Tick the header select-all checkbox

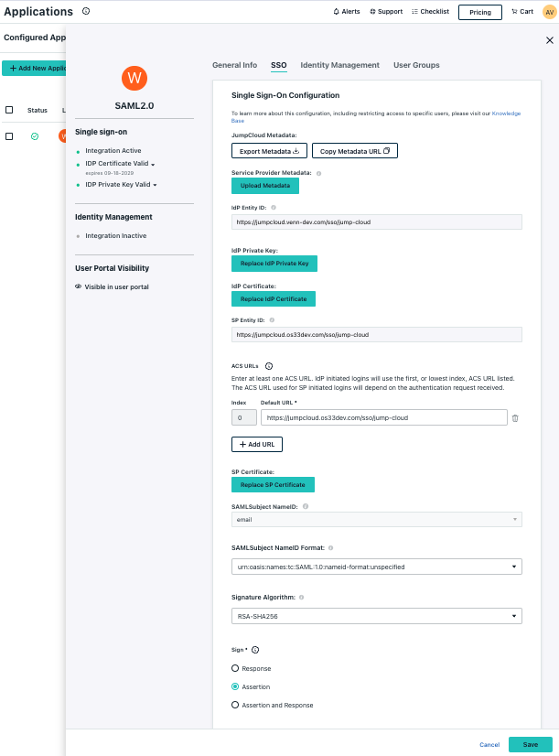pyautogui.click(x=9, y=110)
